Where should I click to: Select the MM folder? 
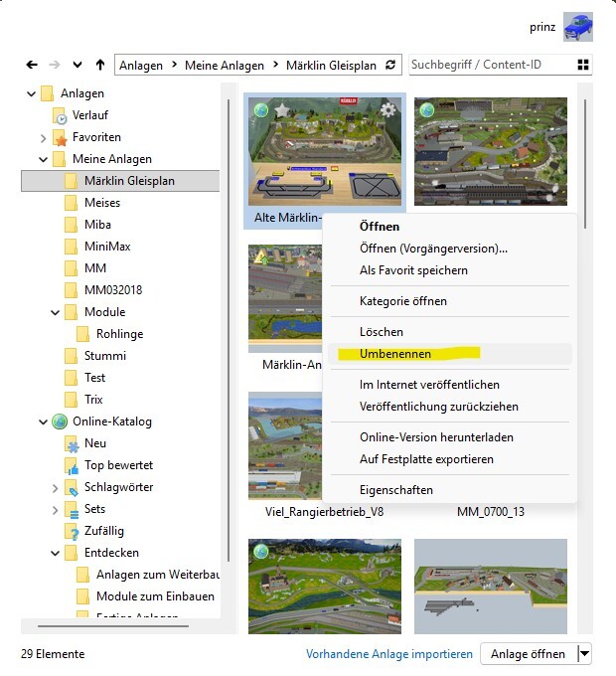coord(95,268)
